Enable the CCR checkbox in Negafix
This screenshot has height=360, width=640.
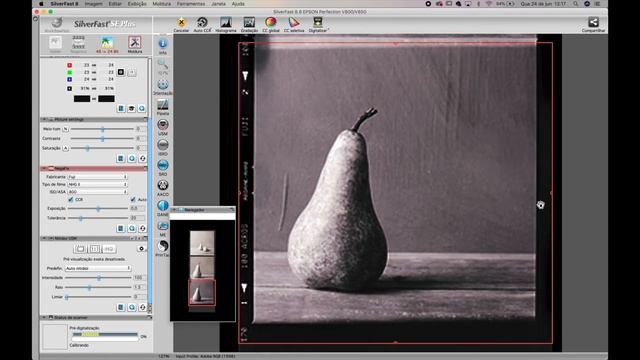coord(71,200)
